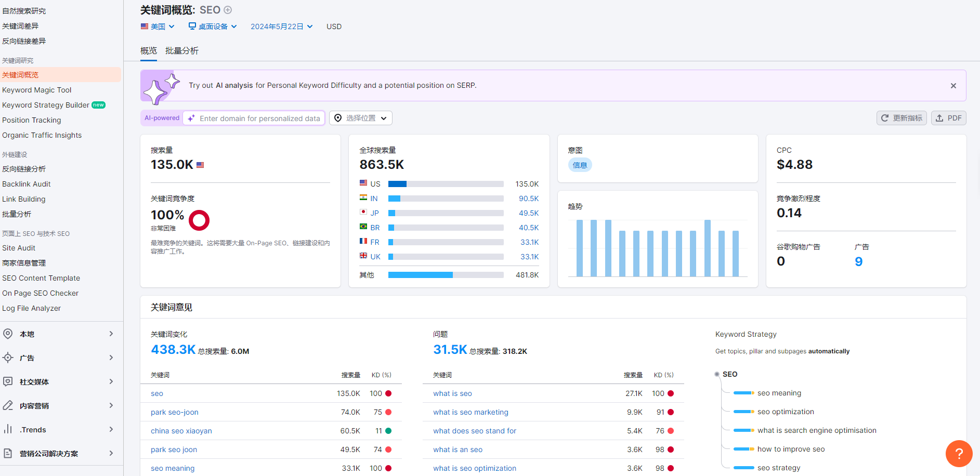Open Site Audit in sidebar
The image size is (980, 476).
[19, 248]
